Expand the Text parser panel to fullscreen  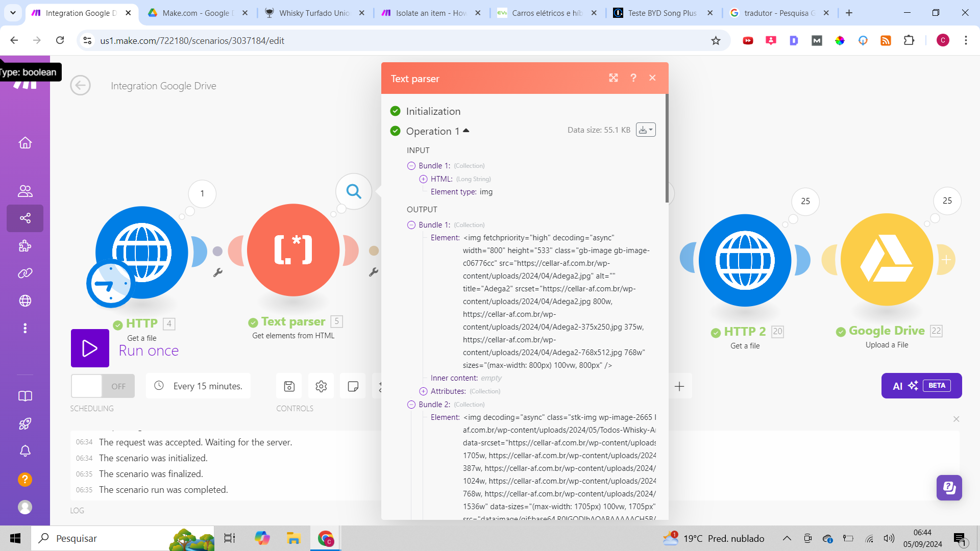pos(614,78)
